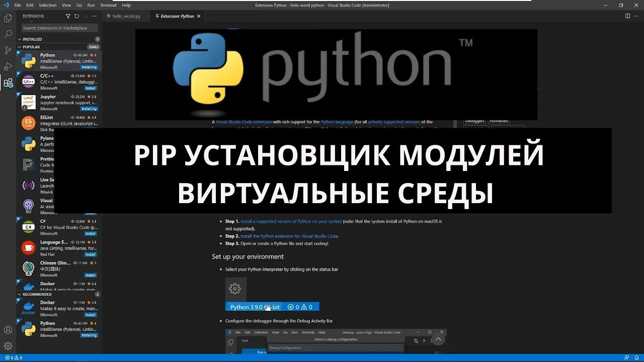Open the Selection menu
This screenshot has height=362, width=644.
pyautogui.click(x=48, y=5)
